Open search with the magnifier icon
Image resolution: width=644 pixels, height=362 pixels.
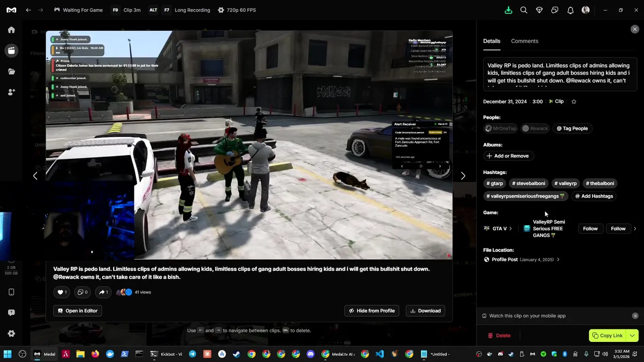pos(524,10)
